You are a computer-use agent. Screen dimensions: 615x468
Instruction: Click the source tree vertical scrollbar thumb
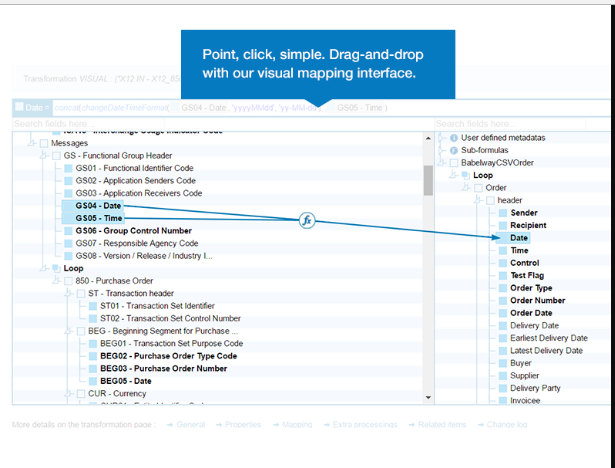pyautogui.click(x=428, y=180)
